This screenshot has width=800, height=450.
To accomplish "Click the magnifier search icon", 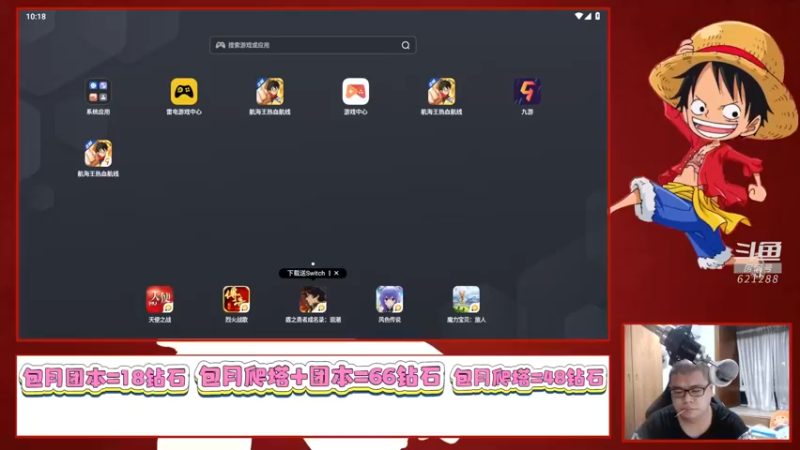I will click(406, 45).
